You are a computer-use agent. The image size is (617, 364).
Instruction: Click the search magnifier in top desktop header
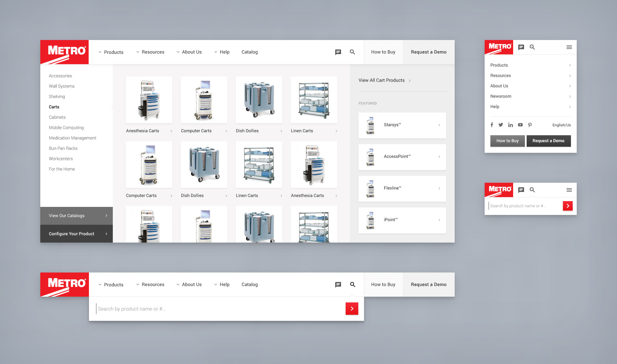coord(352,52)
